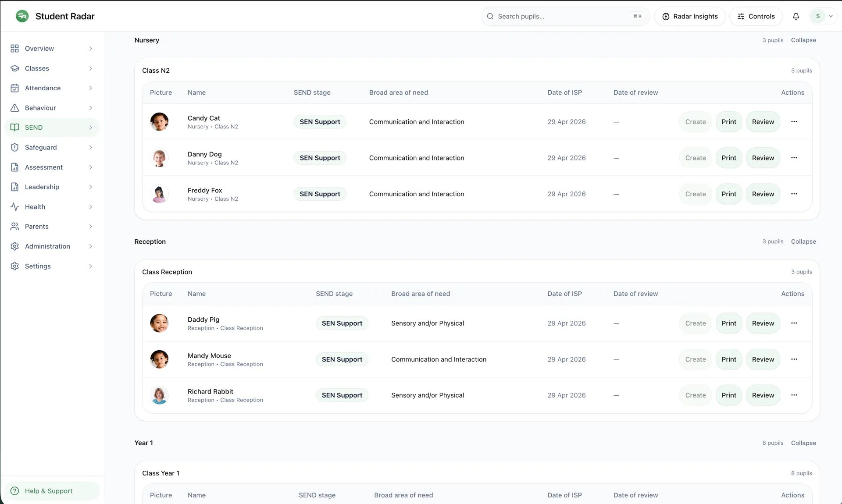Click Candy Cat's profile picture
842x504 pixels.
pyautogui.click(x=159, y=122)
